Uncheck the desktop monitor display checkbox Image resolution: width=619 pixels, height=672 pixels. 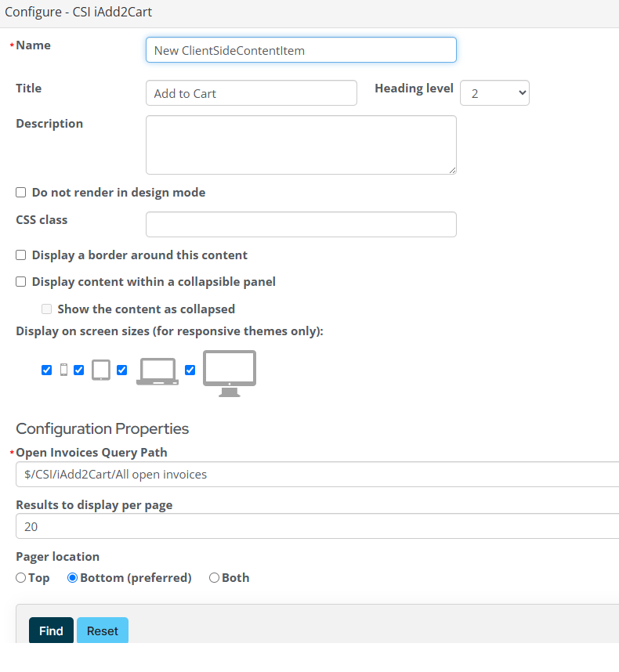[x=190, y=370]
